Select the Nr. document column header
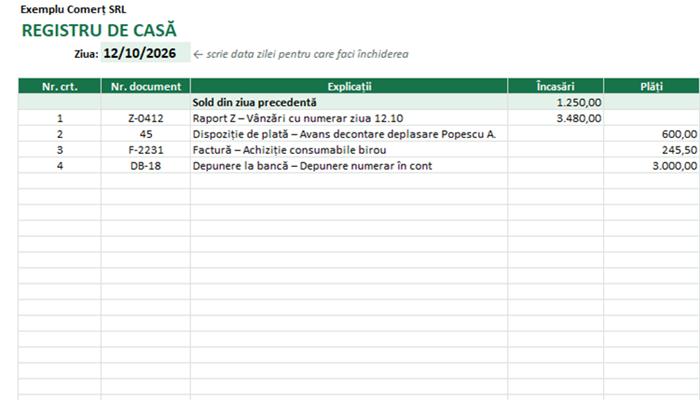 pos(146,86)
